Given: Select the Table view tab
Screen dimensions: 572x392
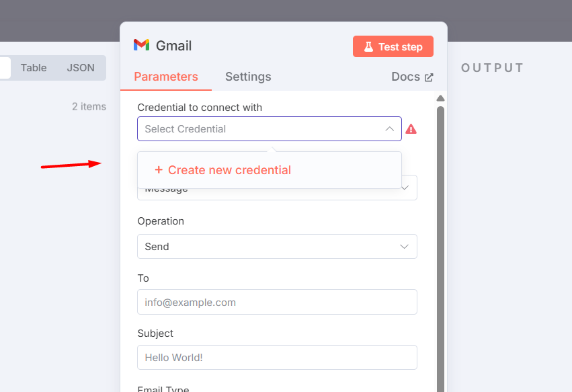Looking at the screenshot, I should pyautogui.click(x=34, y=68).
